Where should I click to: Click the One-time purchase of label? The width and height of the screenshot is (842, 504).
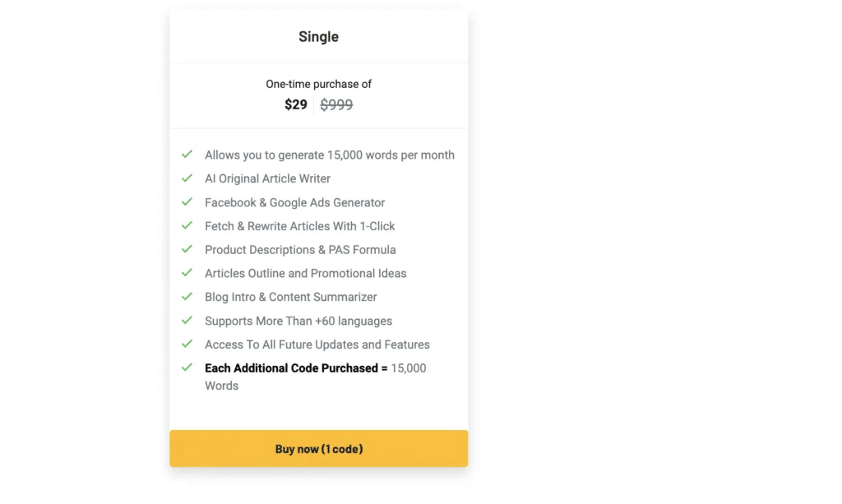click(318, 84)
